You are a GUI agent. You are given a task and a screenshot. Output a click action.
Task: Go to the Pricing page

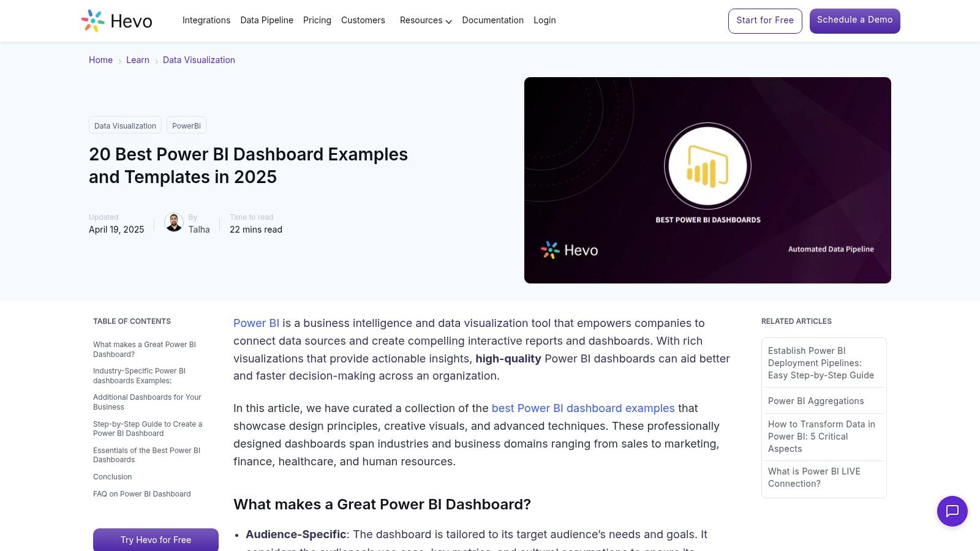click(317, 20)
